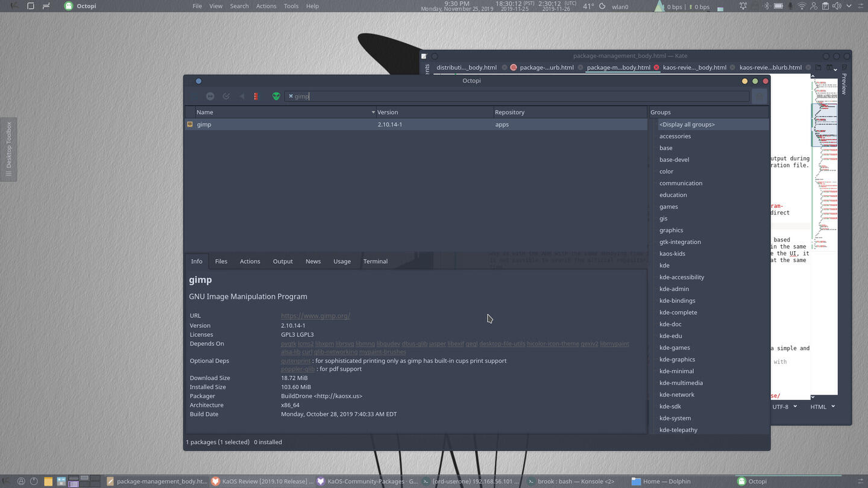The image size is (868, 488).
Task: Switch to the Output tab
Action: pyautogui.click(x=283, y=261)
